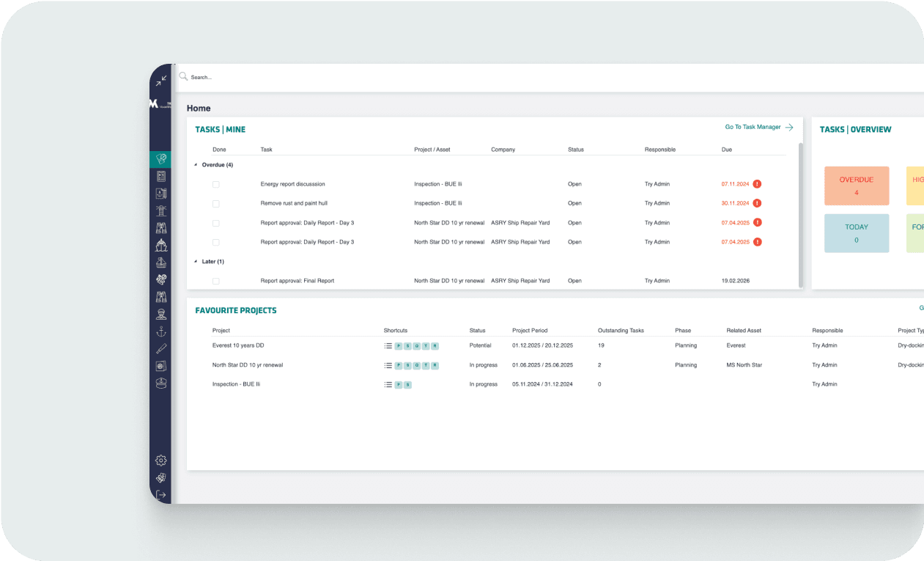The width and height of the screenshot is (924, 561).
Task: Select the anchor icon in the sidebar
Action: (160, 331)
